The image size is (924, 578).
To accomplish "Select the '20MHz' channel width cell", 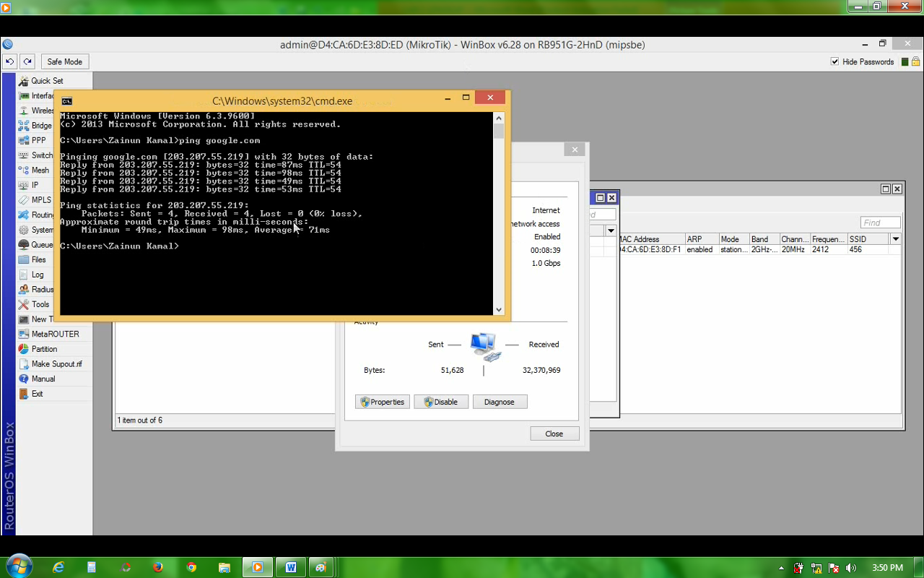I will click(x=795, y=249).
